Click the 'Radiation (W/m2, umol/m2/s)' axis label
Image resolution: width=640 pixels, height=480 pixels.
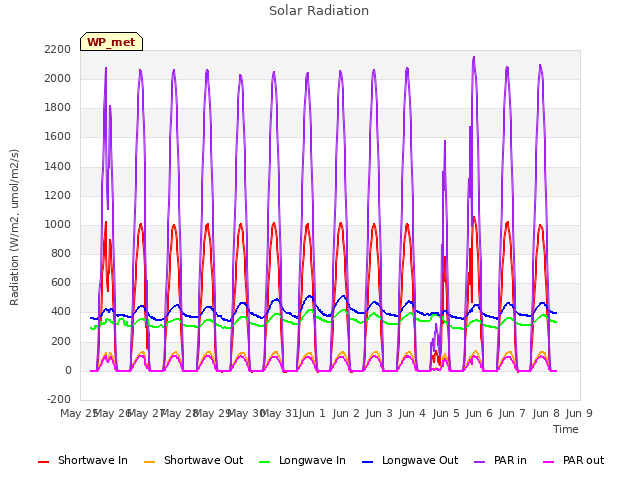tap(14, 227)
